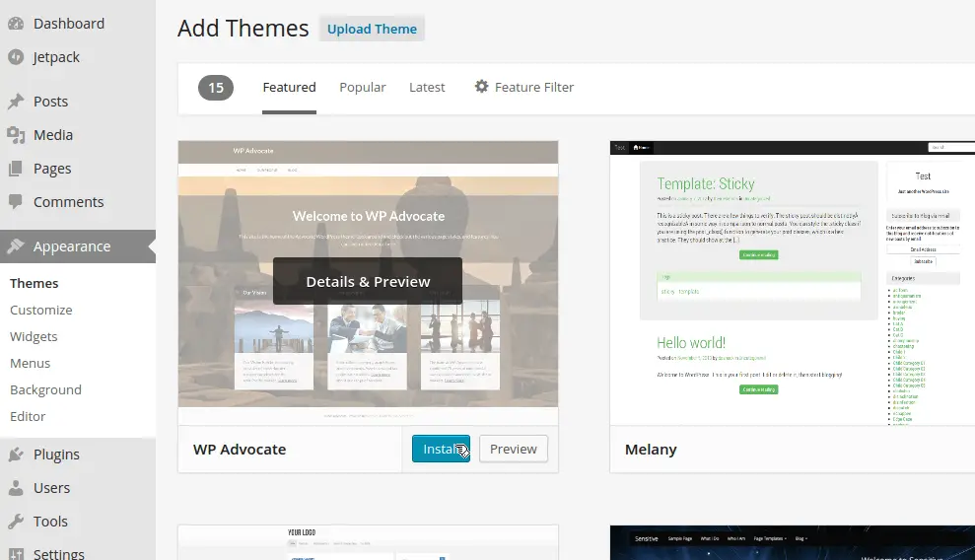The width and height of the screenshot is (975, 560).
Task: Open Comments menu label
Action: pyautogui.click(x=68, y=202)
